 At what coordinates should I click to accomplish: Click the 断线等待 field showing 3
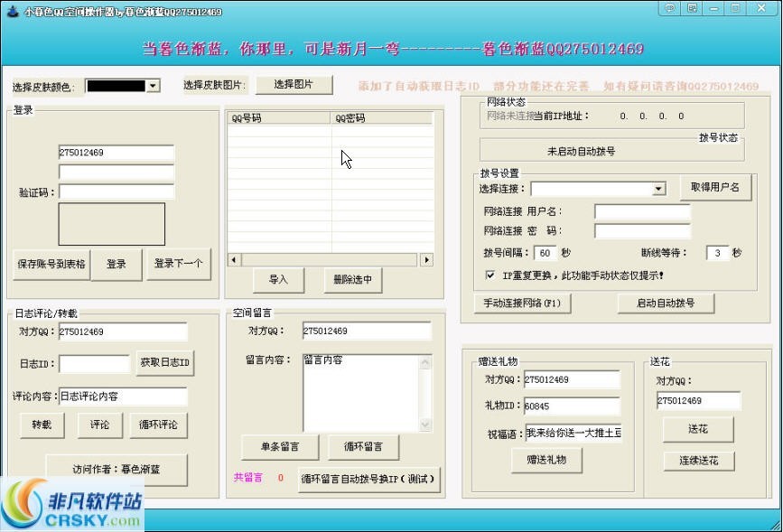[718, 253]
